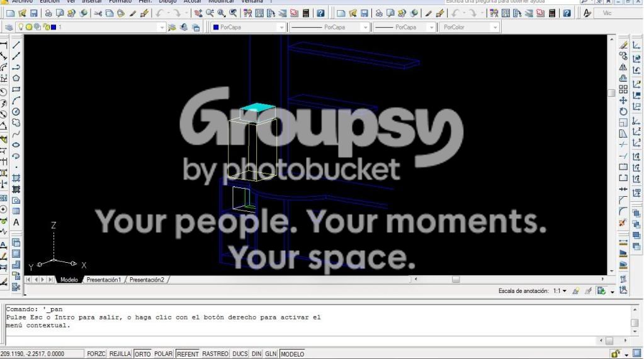Viewport: 644px width, 359px height.
Task: Select the Ellipse draw tool
Action: [x=16, y=145]
